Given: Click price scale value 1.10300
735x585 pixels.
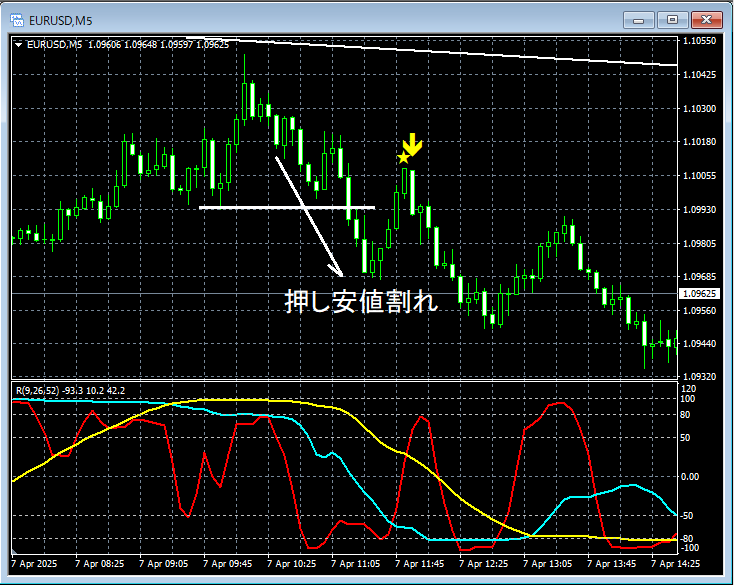Looking at the screenshot, I should [699, 108].
